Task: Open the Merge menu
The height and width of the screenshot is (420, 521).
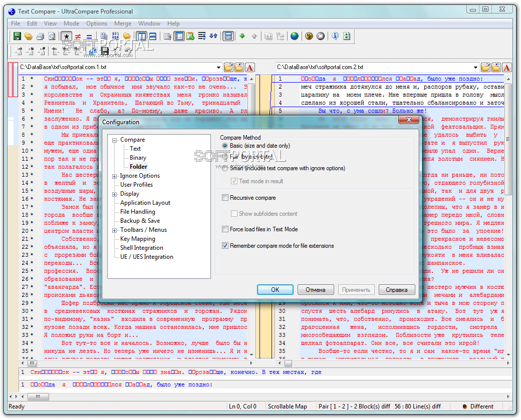Action: (123, 24)
